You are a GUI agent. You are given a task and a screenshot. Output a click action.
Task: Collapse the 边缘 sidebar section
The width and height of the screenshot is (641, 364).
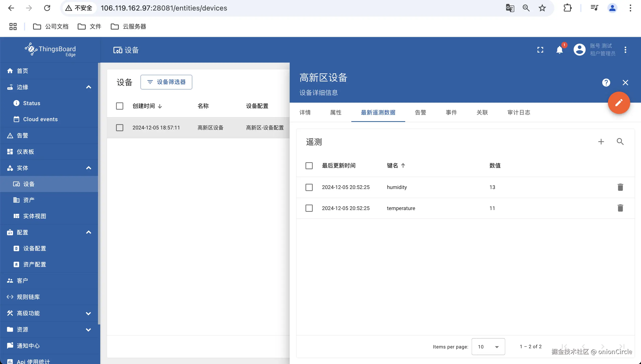click(x=88, y=87)
